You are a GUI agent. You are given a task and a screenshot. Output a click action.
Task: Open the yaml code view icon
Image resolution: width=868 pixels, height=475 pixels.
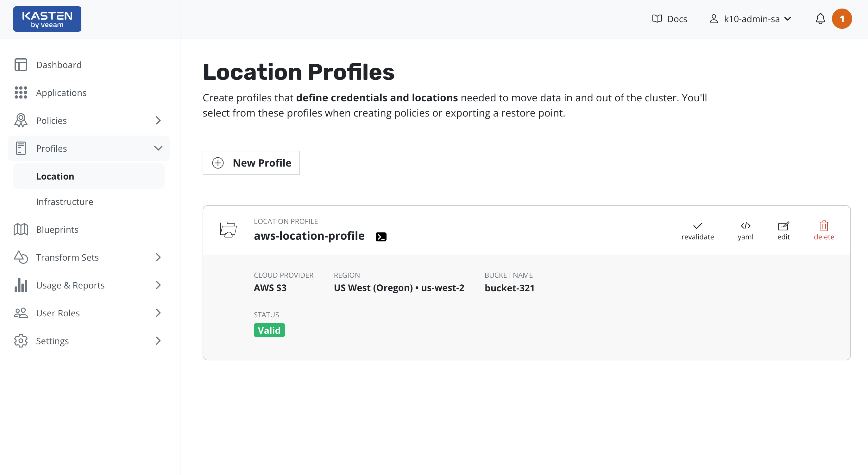tap(745, 225)
